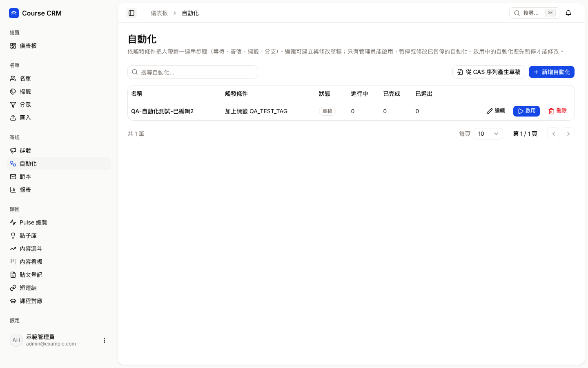Viewport: 588px width, 368px height.
Task: Open 匯入 import page
Action: (59, 118)
